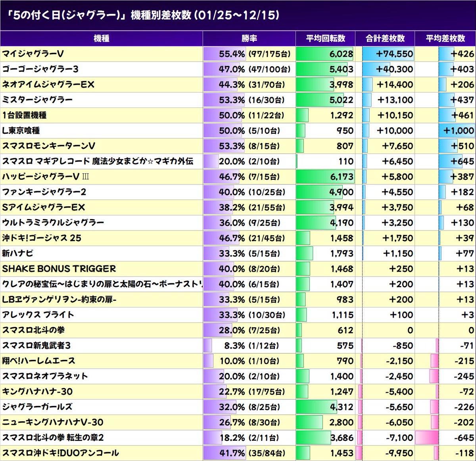Select the スマスロネオプラネット machine name
Image resolution: width=476 pixels, height=461 pixels.
pyautogui.click(x=45, y=376)
